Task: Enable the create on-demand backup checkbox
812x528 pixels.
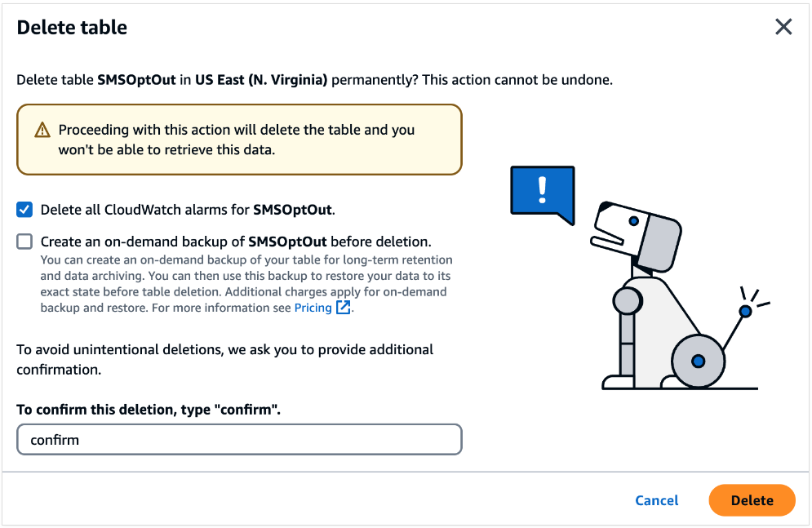Action: coord(24,242)
